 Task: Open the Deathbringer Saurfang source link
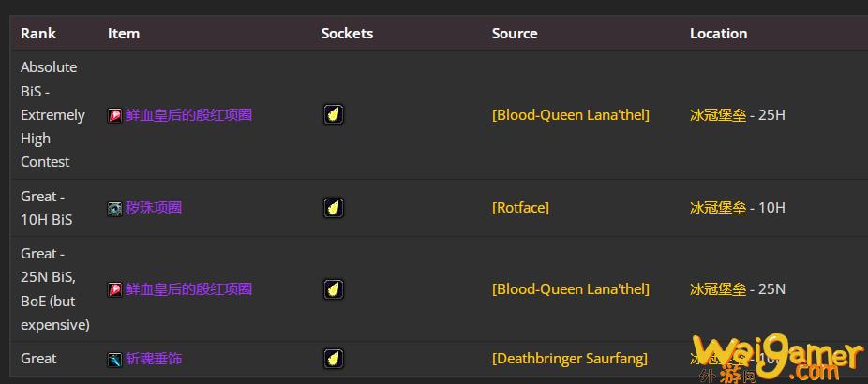point(570,359)
